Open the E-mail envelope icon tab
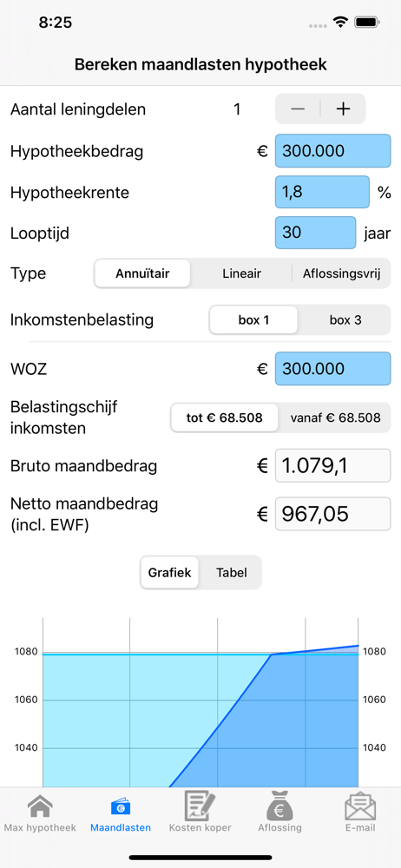Viewport: 401px width, 868px height. (360, 812)
